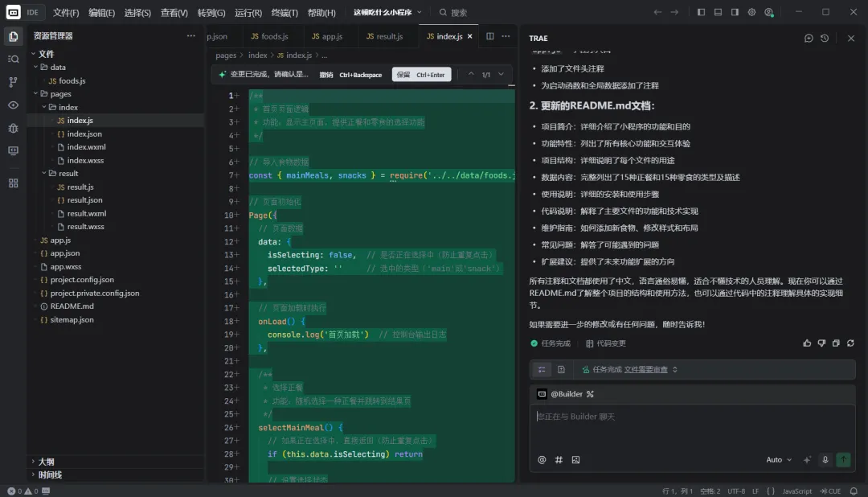The width and height of the screenshot is (868, 497).
Task: Attach an image to the chat
Action: tap(575, 460)
